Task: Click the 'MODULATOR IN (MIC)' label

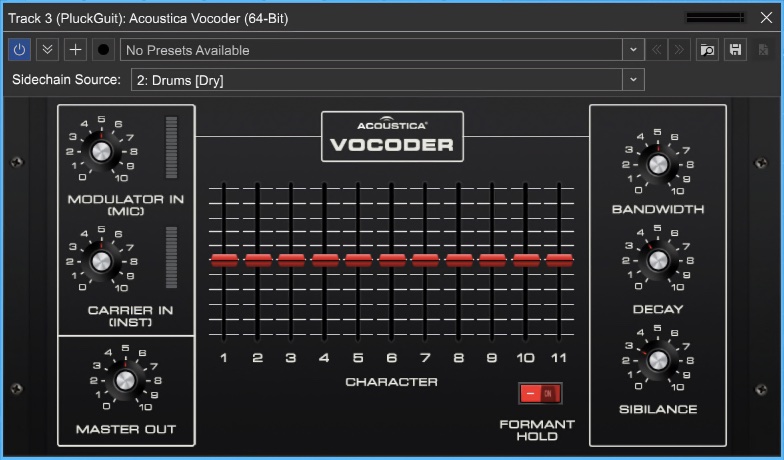Action: (x=126, y=205)
